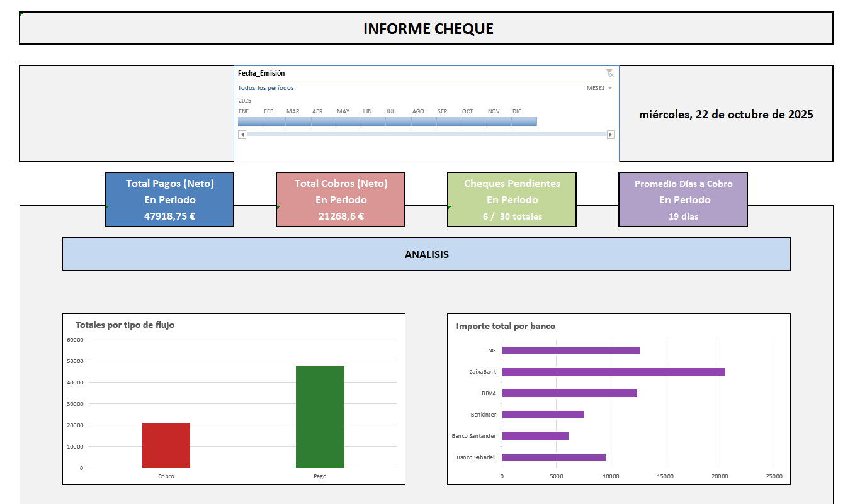The image size is (855, 504).
Task: Click the right arrow on the timeline scrollbar
Action: 610,134
